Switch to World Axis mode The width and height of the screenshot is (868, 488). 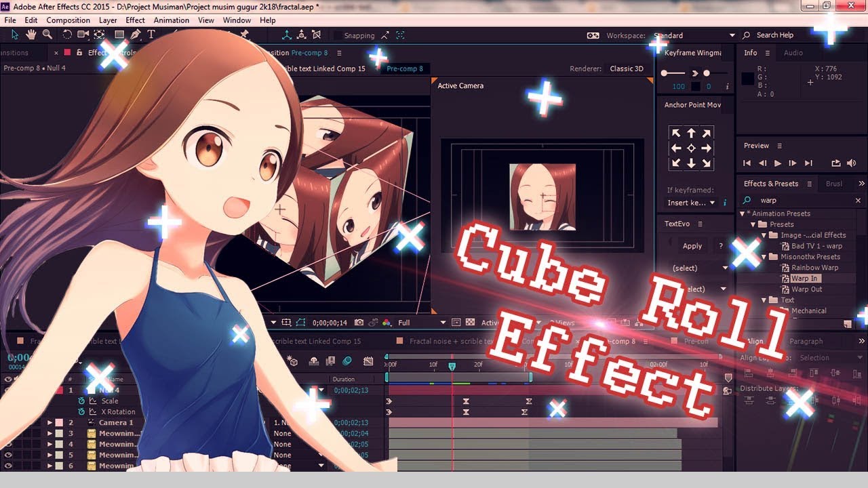301,35
